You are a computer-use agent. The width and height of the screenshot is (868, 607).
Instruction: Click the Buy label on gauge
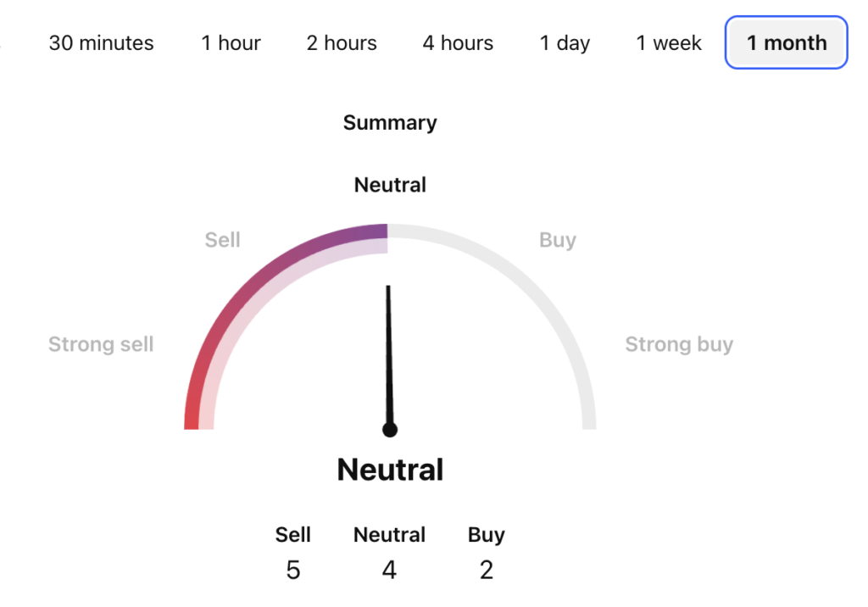pyautogui.click(x=557, y=240)
